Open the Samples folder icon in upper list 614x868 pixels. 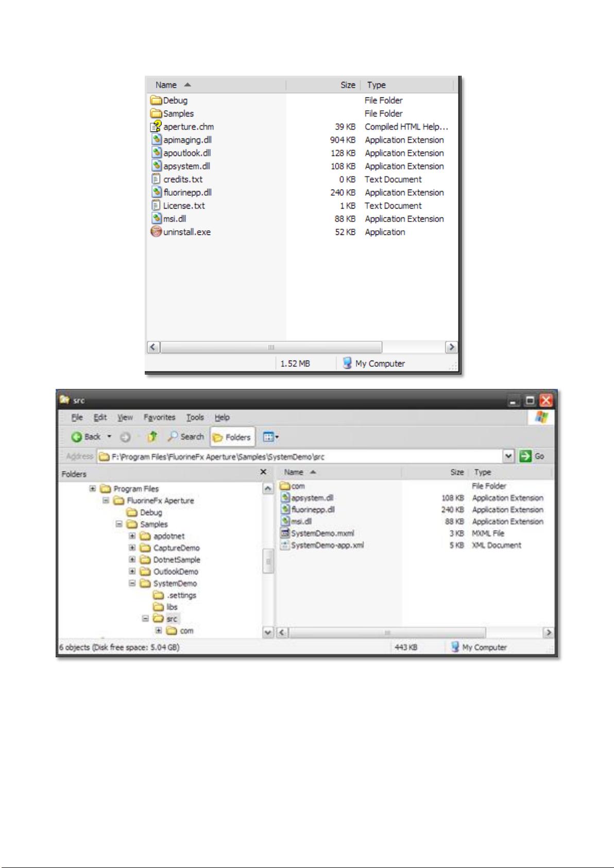156,113
